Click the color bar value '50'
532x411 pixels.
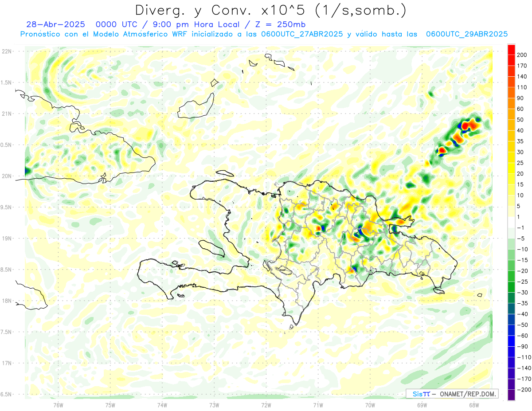pos(520,120)
